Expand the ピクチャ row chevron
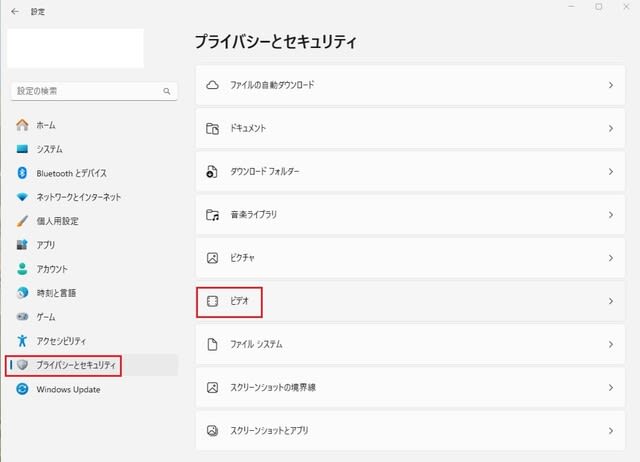Image resolution: width=640 pixels, height=462 pixels. 611,258
